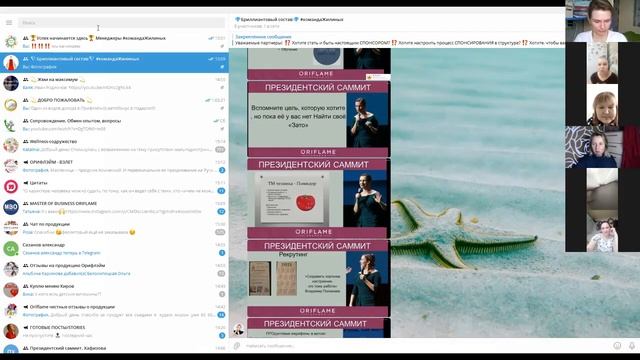Click the «Цитаты» channel avatar icon
Image resolution: width=640 pixels, height=360 pixels.
point(11,187)
